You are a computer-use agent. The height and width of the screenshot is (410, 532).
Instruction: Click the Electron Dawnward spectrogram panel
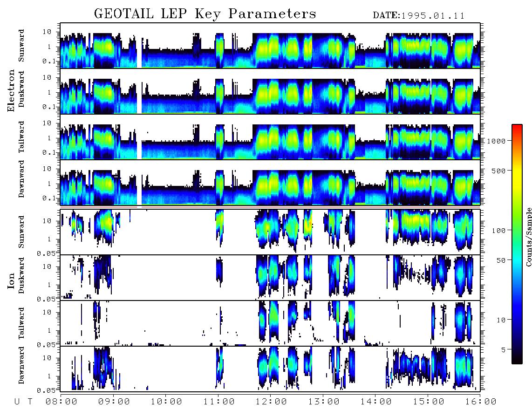(270, 183)
